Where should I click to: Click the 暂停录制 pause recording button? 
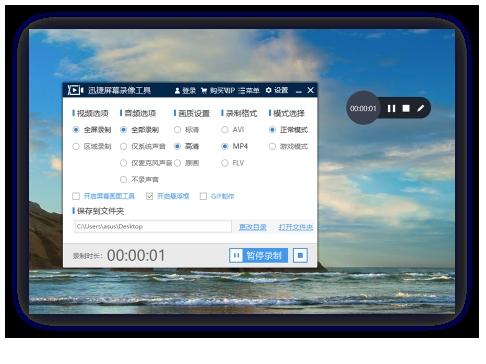(259, 256)
